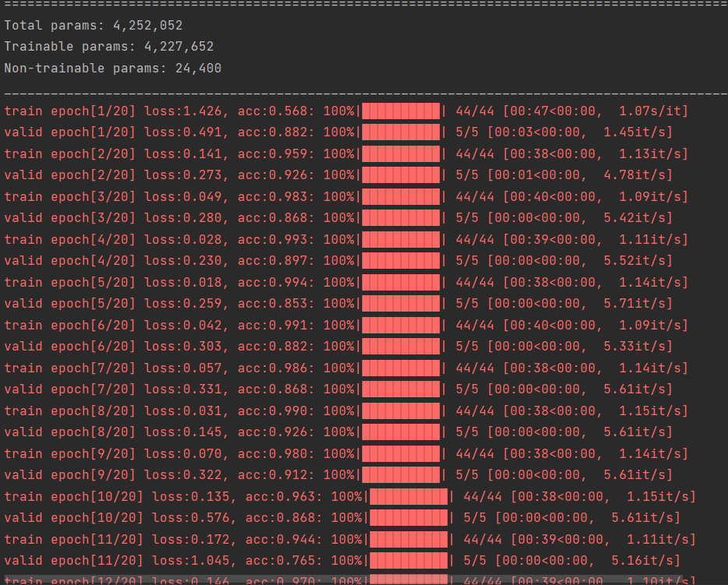Viewport: 728px width, 585px height.
Task: Click the Trainable params: 4,227,652 line
Action: click(109, 47)
